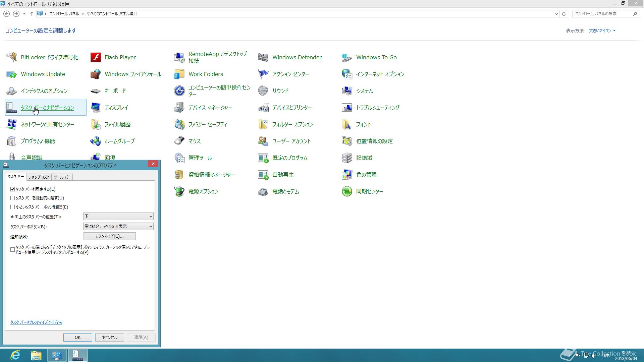Open the BitLocker ドライブ暗号化 icon
Viewport: 644px width, 362px height.
(12, 57)
